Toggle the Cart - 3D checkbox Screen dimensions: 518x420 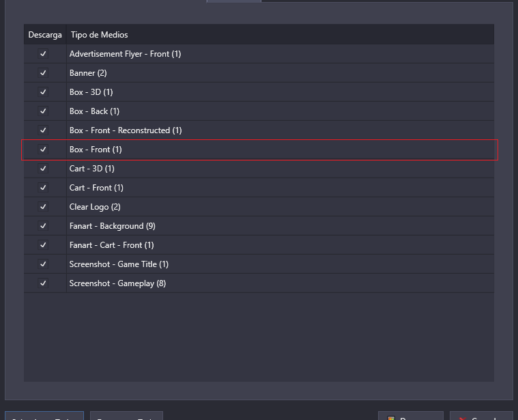(43, 169)
